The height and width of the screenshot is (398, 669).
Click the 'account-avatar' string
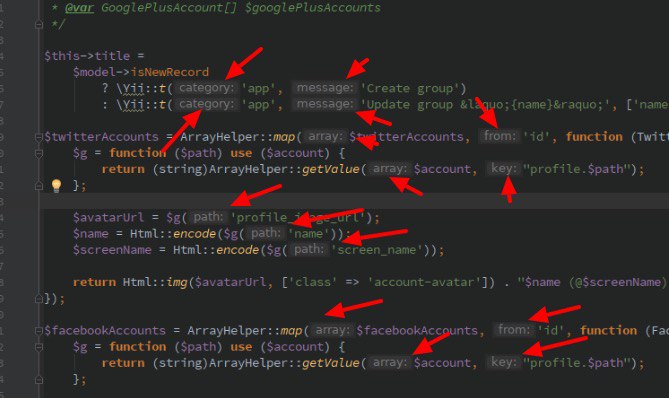click(424, 282)
